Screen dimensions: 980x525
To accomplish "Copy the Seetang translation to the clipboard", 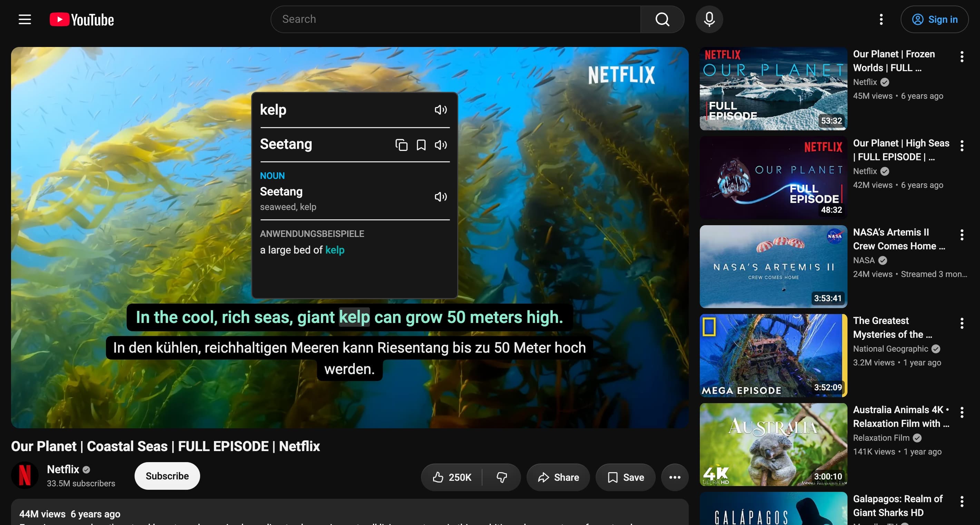I will [401, 145].
